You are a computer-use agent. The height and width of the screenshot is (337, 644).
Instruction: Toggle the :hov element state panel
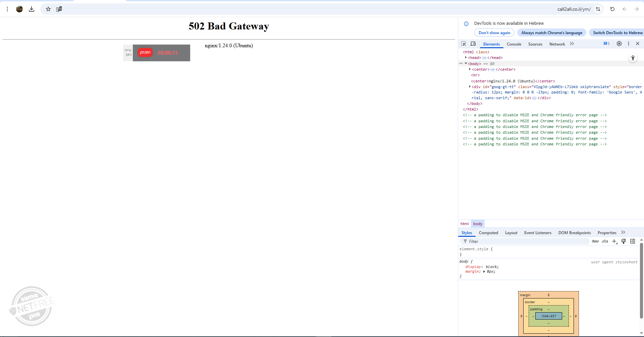(x=595, y=241)
